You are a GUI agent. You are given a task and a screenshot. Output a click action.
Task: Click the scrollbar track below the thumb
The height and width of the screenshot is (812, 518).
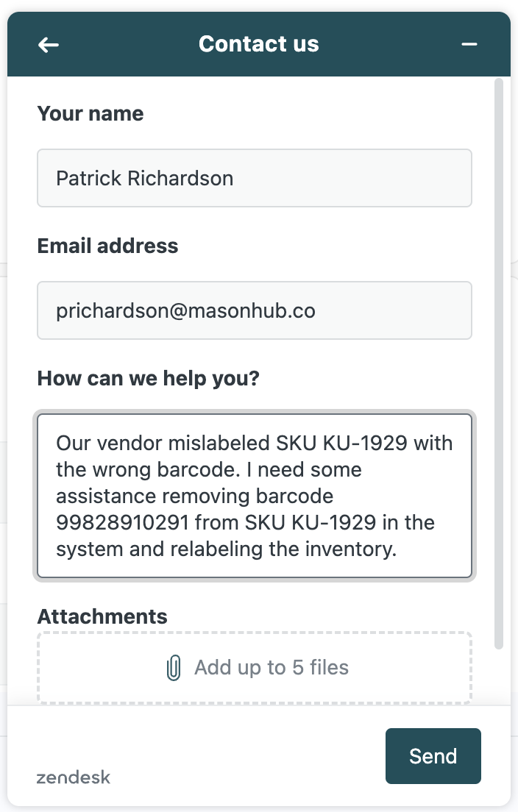pos(499,677)
